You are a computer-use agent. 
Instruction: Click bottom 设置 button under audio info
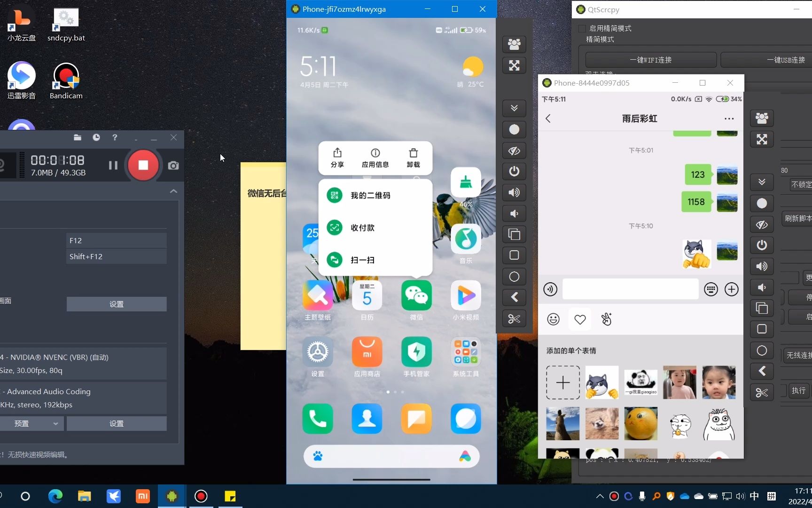(117, 423)
